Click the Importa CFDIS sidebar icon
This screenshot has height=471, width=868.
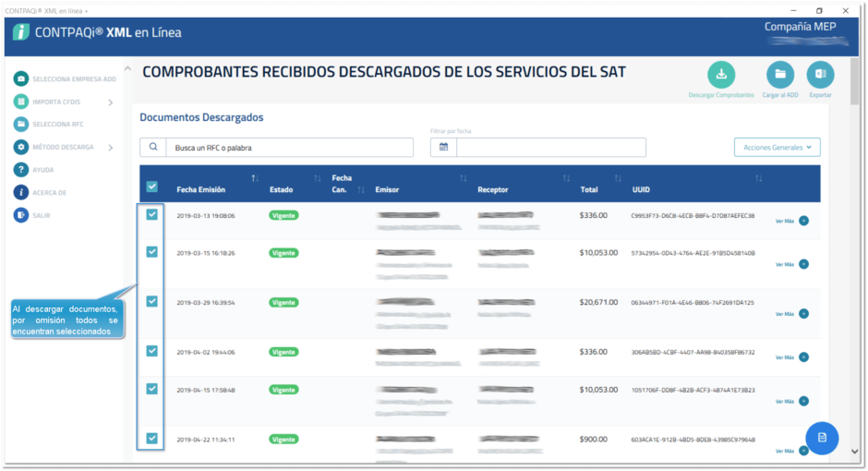pyautogui.click(x=21, y=102)
